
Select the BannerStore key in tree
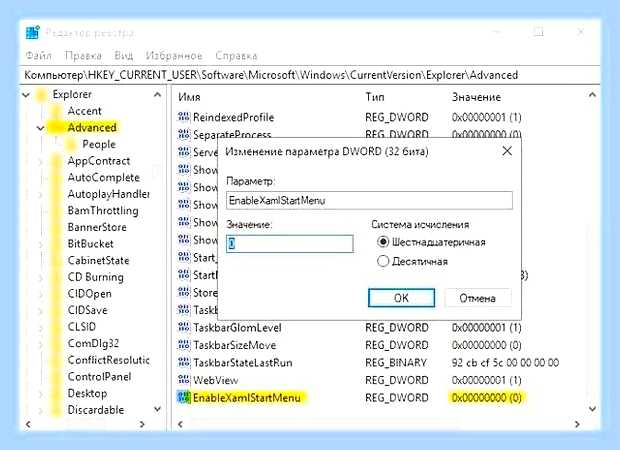pyautogui.click(x=97, y=227)
